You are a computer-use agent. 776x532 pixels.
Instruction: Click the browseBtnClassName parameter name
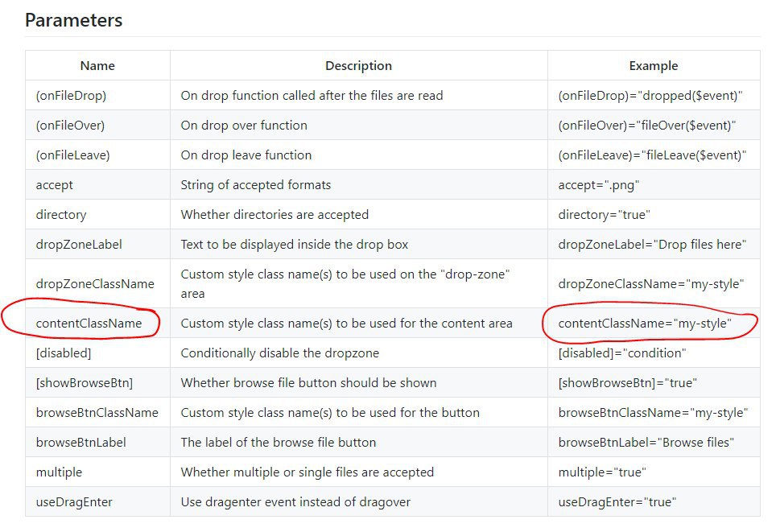pyautogui.click(x=97, y=413)
